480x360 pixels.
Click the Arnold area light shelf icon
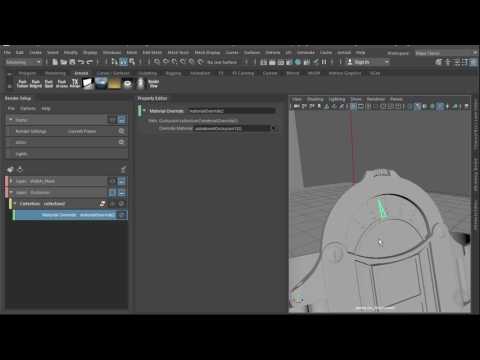pos(88,83)
